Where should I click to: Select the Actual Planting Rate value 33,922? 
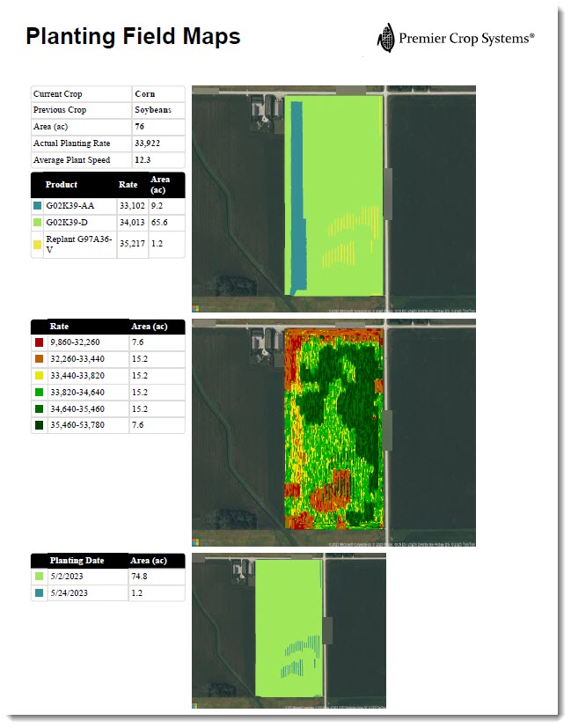coord(147,143)
